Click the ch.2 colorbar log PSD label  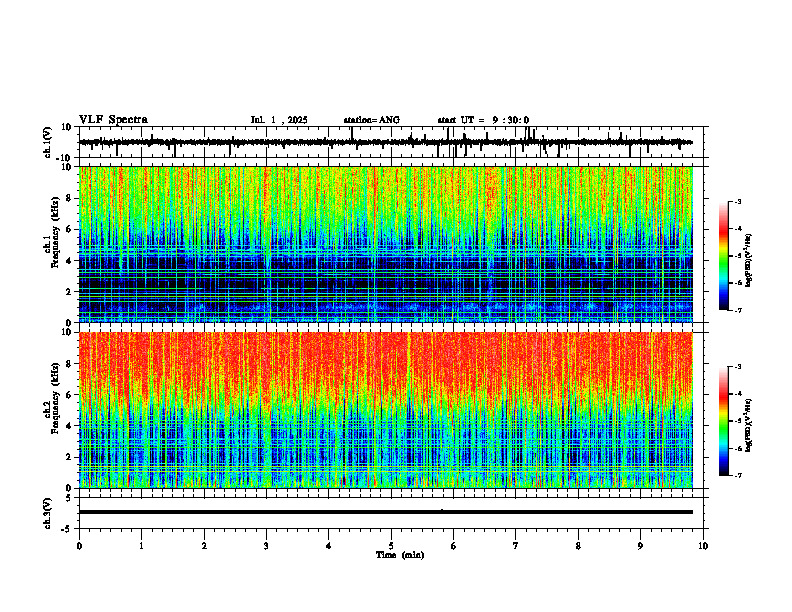point(749,425)
